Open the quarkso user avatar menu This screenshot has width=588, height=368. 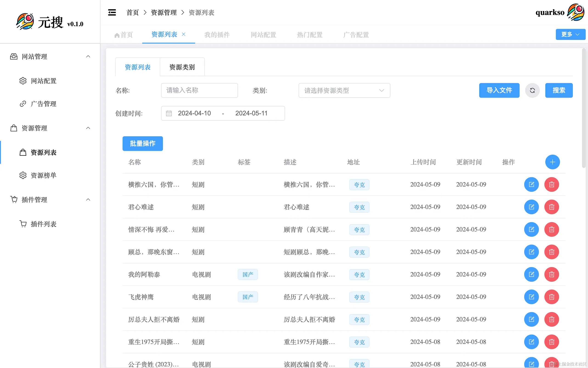pos(576,12)
